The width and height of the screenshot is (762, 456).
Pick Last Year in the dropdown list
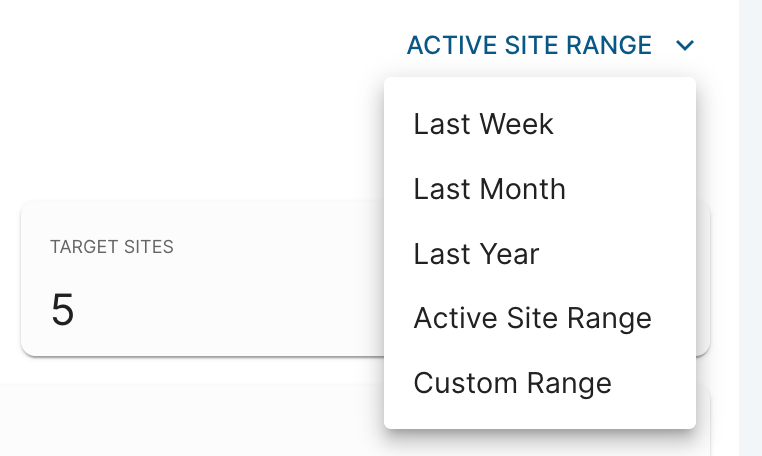[477, 254]
